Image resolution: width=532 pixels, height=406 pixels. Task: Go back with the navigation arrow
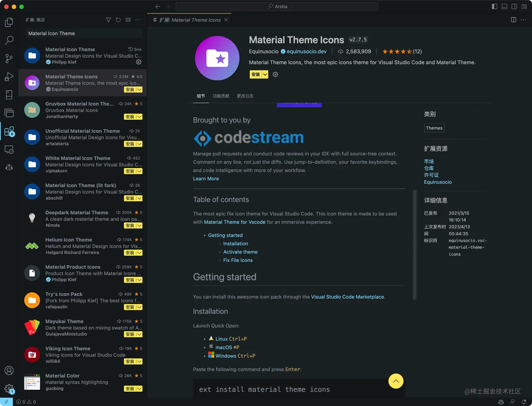[x=158, y=6]
